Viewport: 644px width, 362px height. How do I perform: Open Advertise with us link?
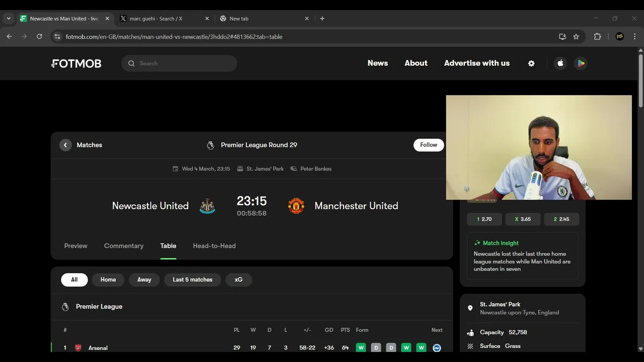click(x=477, y=63)
